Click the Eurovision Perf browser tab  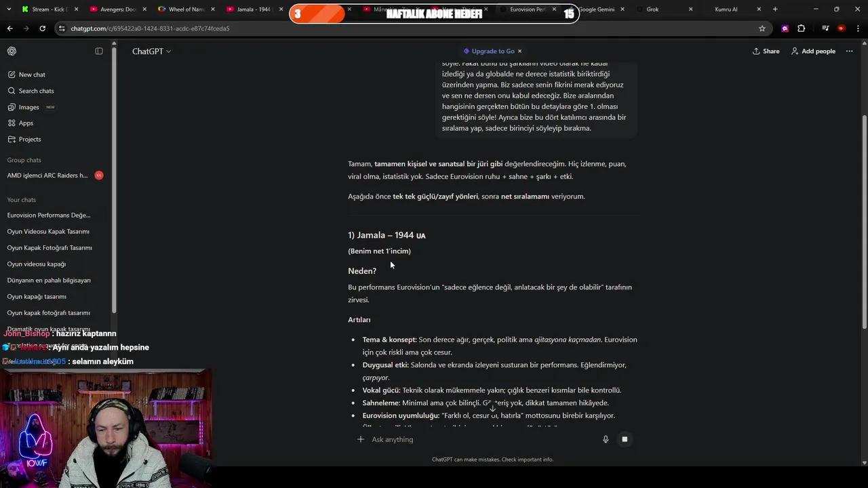coord(528,9)
